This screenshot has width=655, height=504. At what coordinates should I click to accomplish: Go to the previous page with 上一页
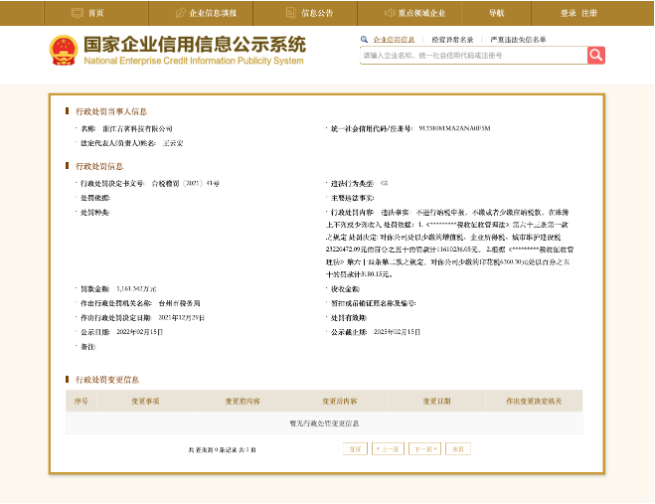click(388, 449)
